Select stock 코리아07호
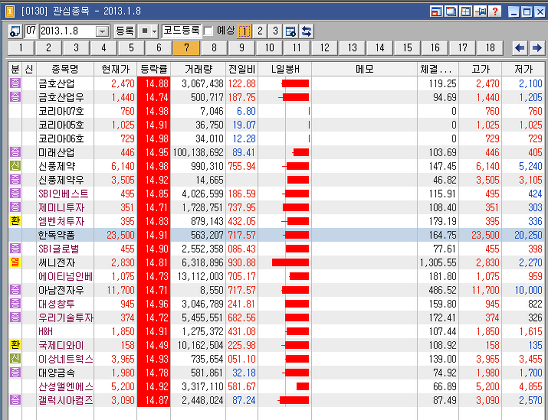The image size is (548, 420). point(61,111)
